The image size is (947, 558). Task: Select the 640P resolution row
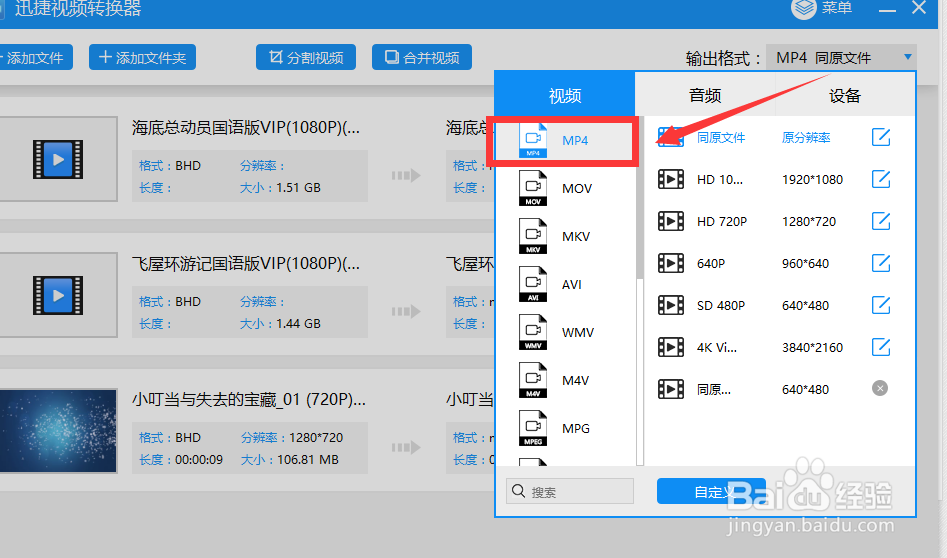[x=774, y=263]
